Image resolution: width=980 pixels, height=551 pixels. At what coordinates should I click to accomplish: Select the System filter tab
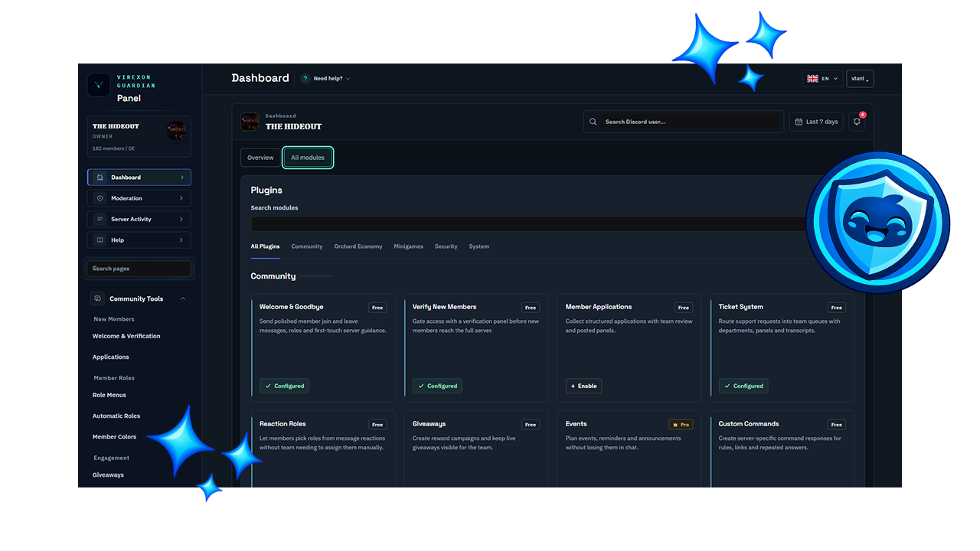point(479,246)
